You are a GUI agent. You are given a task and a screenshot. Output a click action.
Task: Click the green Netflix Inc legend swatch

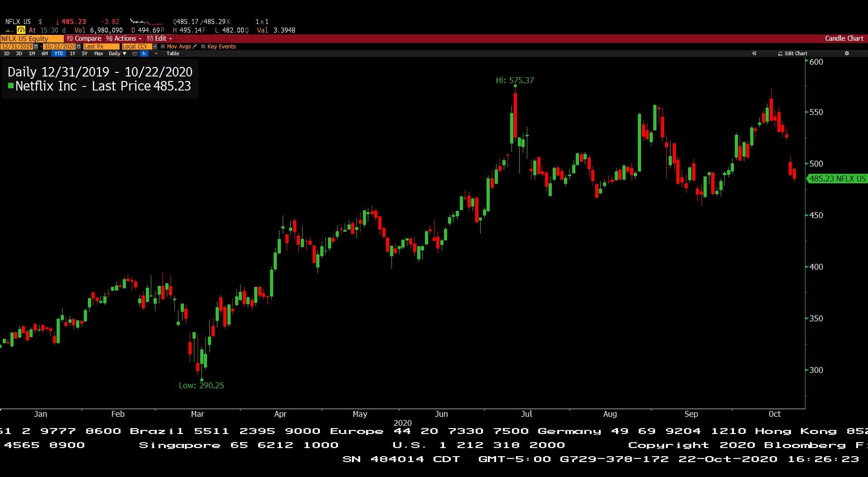coord(11,86)
